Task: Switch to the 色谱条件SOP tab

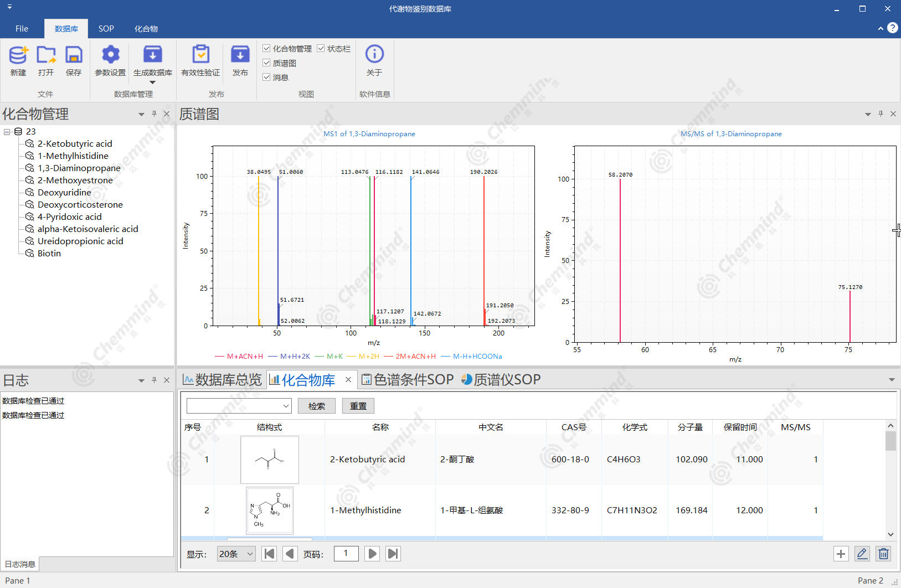Action: (x=408, y=380)
